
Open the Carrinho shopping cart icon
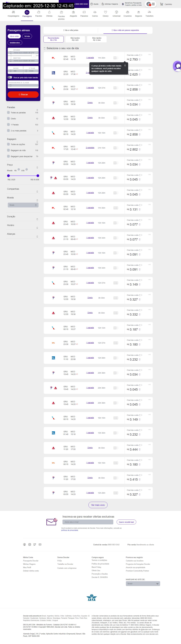(161, 4)
